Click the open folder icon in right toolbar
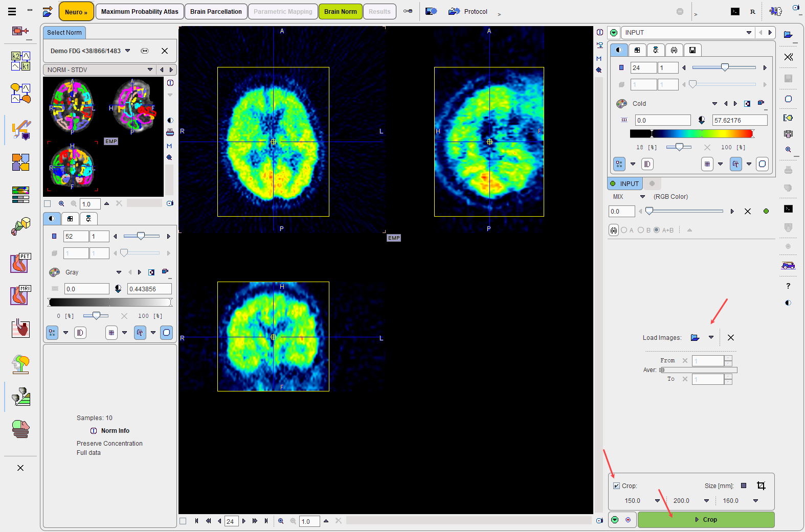The image size is (805, 532). pos(788,35)
